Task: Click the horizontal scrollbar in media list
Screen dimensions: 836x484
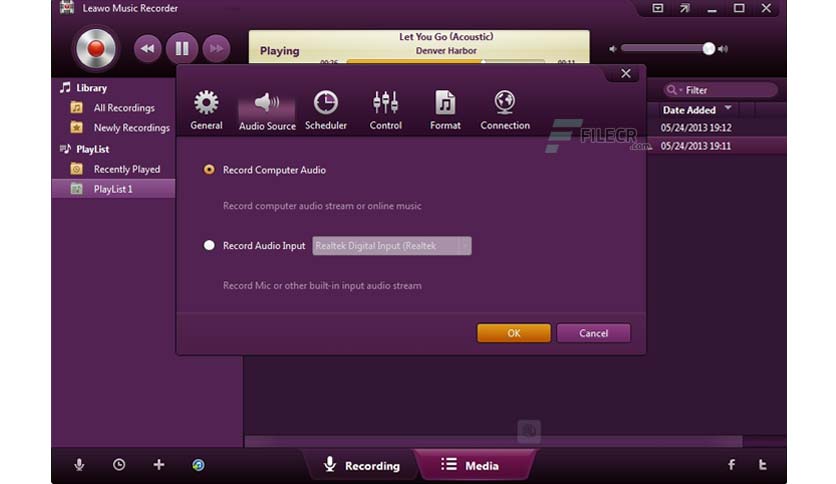Action: 494,441
